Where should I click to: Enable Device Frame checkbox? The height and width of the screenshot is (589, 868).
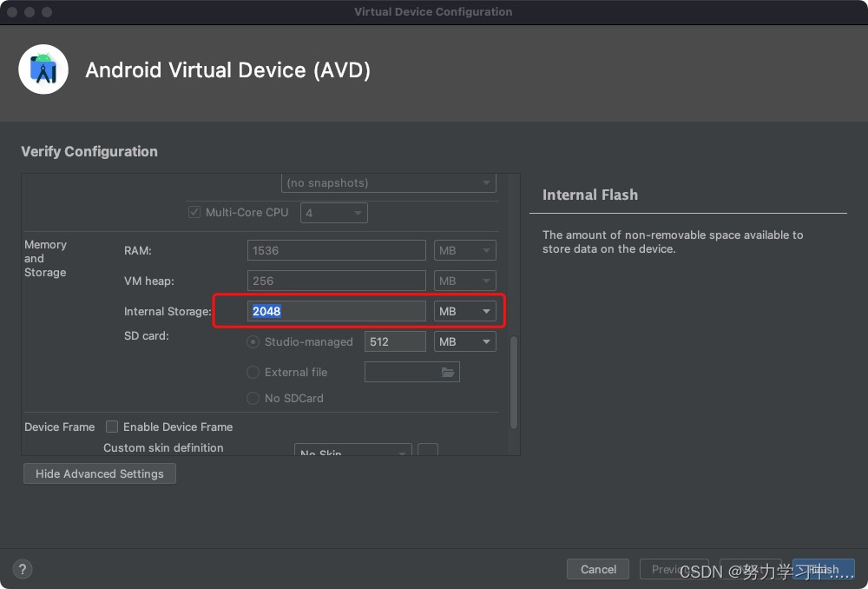(x=112, y=427)
